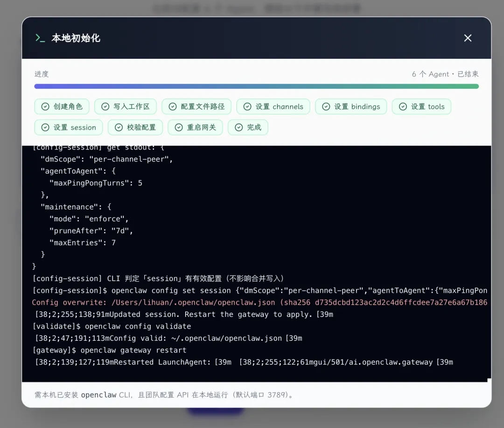Screen dimensions: 504x428
Task: Click the gradient progress bar
Action: point(257,86)
